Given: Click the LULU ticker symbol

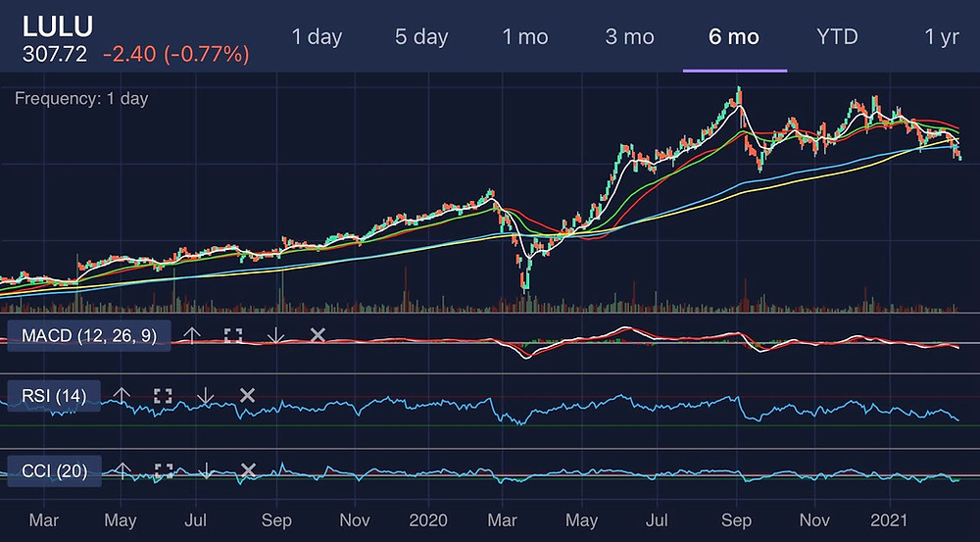Looking at the screenshot, I should (58, 26).
